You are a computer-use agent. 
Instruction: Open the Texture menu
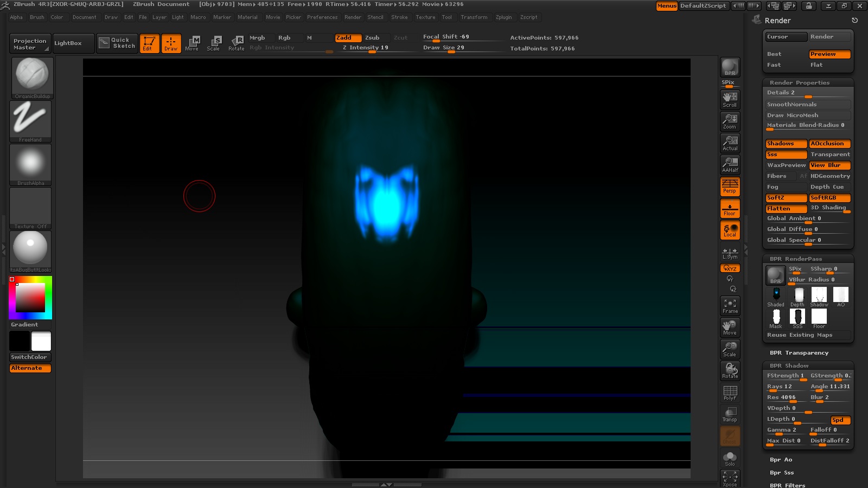(425, 17)
